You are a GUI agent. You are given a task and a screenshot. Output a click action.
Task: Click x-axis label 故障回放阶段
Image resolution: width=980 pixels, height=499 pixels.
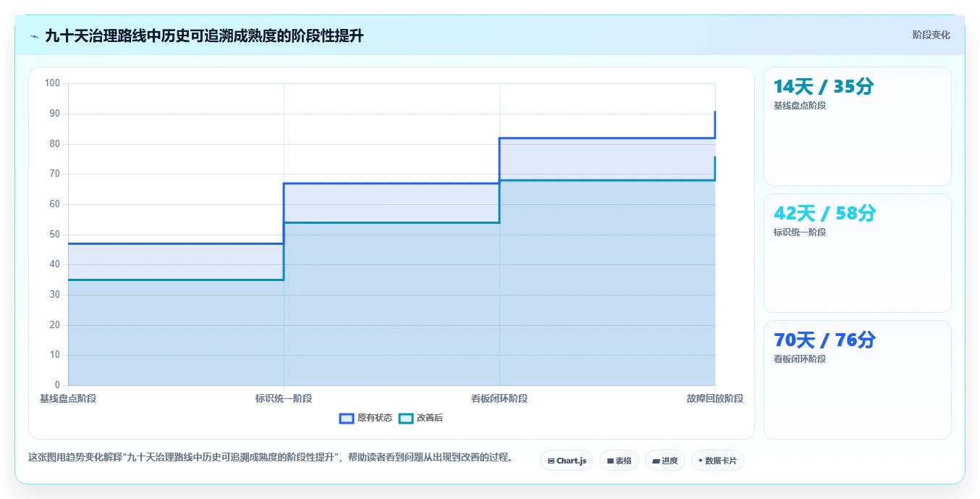click(715, 398)
